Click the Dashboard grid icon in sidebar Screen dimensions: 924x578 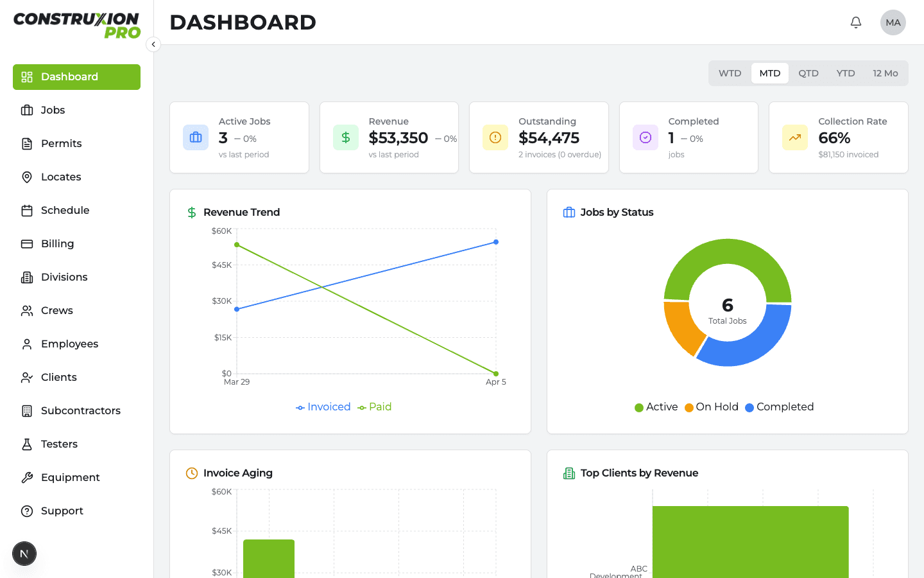(27, 77)
